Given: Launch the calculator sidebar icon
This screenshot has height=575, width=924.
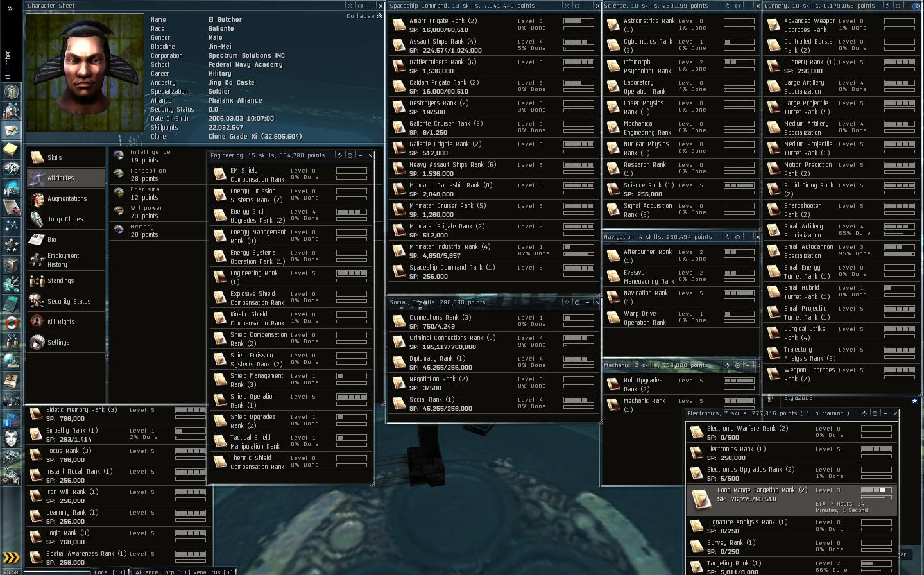Looking at the screenshot, I should [x=12, y=302].
